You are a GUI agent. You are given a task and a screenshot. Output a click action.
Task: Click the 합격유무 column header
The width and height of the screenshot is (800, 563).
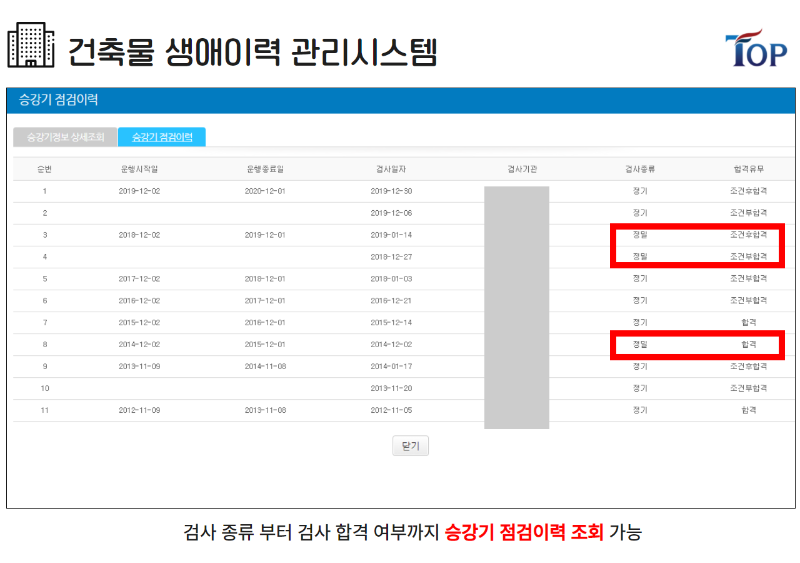[x=748, y=169]
